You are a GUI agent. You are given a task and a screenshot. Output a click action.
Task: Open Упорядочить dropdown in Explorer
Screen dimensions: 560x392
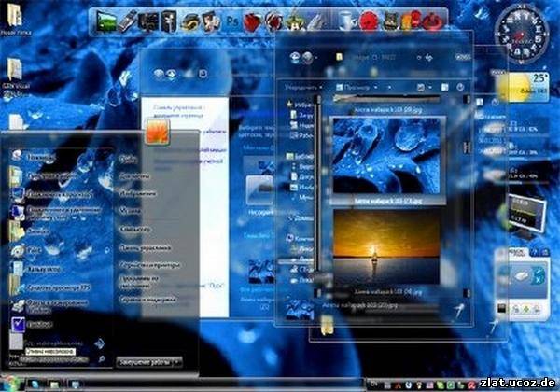click(302, 87)
